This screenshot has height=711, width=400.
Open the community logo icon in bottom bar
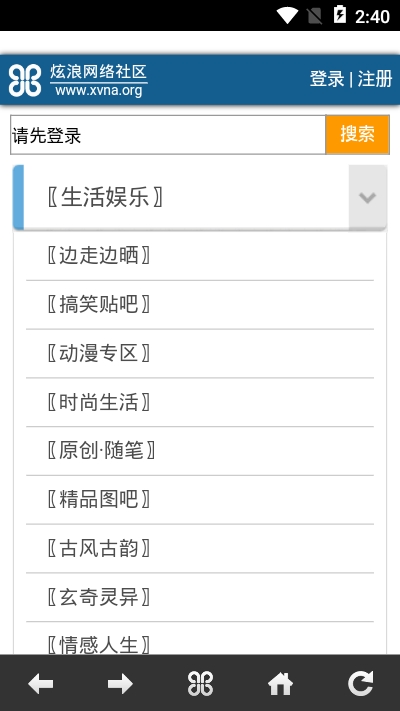tap(200, 683)
